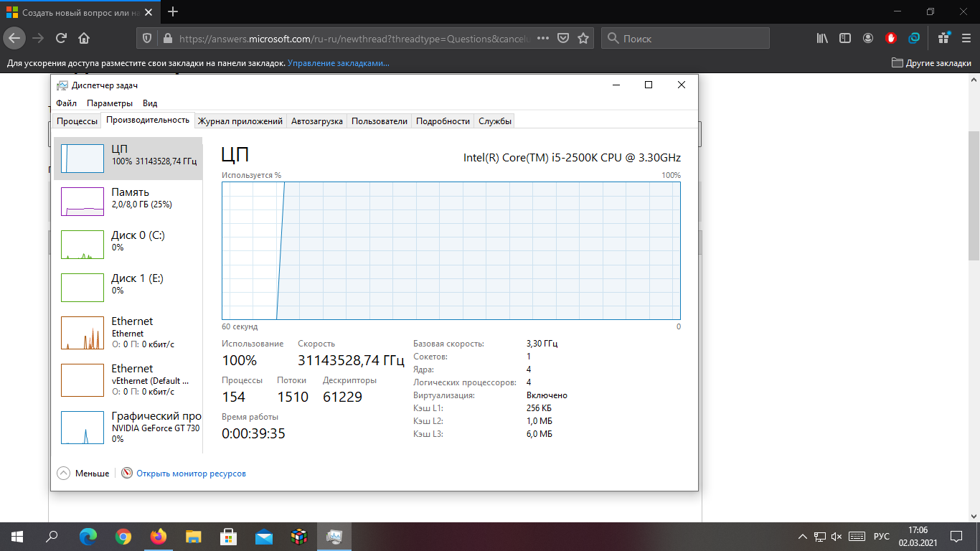This screenshot has height=551, width=980.
Task: Reload the current Firefox page
Action: [x=61, y=38]
